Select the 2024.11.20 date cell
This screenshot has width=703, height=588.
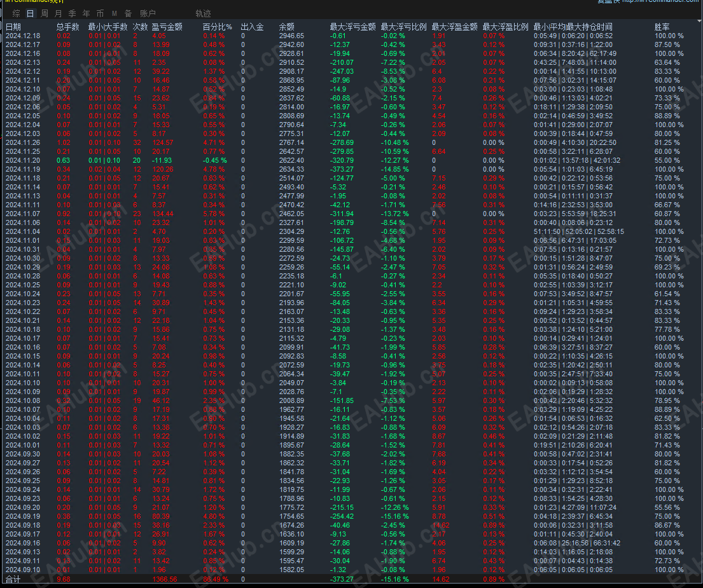pos(23,160)
